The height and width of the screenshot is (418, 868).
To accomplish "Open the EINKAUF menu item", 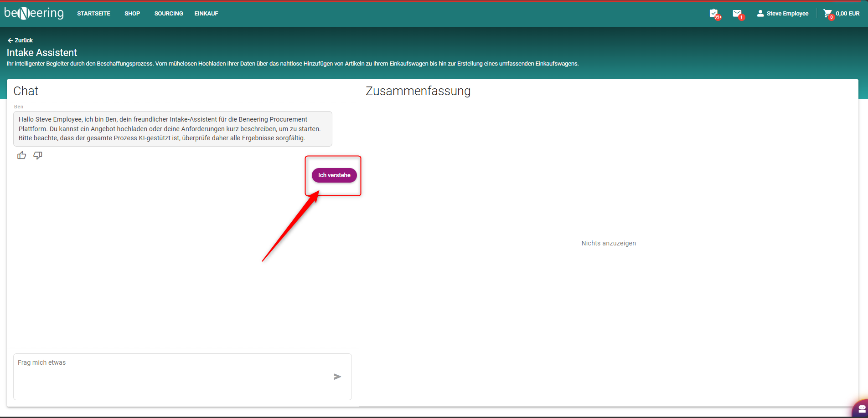I will (x=206, y=14).
